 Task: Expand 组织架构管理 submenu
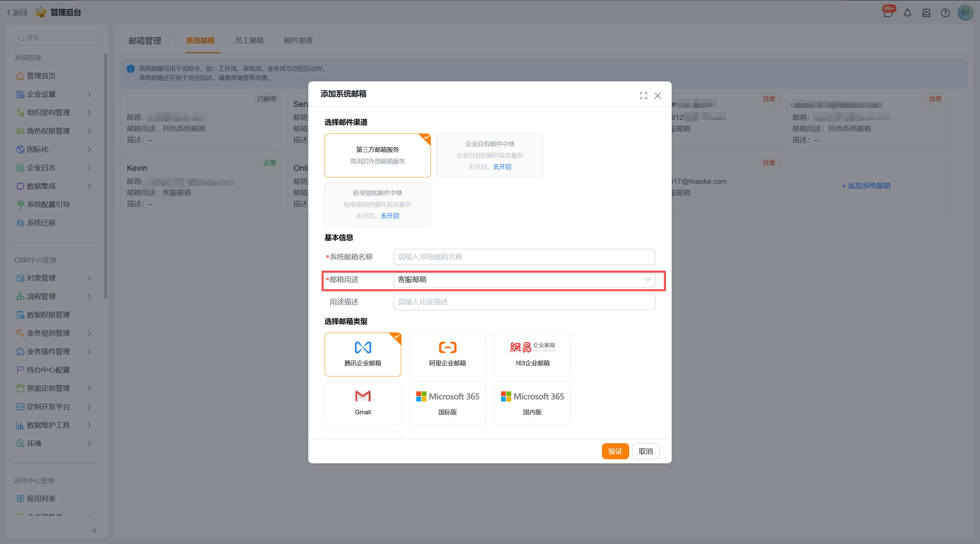pos(89,113)
